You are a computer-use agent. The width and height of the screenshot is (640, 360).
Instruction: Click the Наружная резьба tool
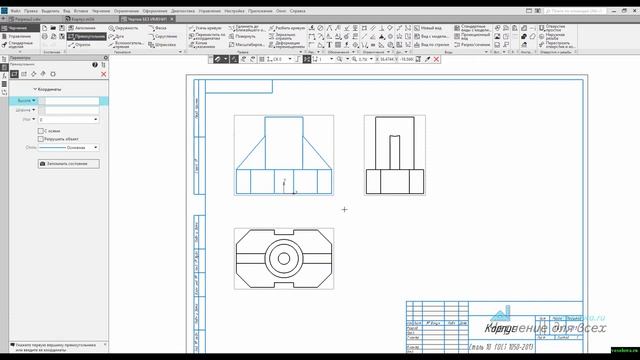point(553,36)
